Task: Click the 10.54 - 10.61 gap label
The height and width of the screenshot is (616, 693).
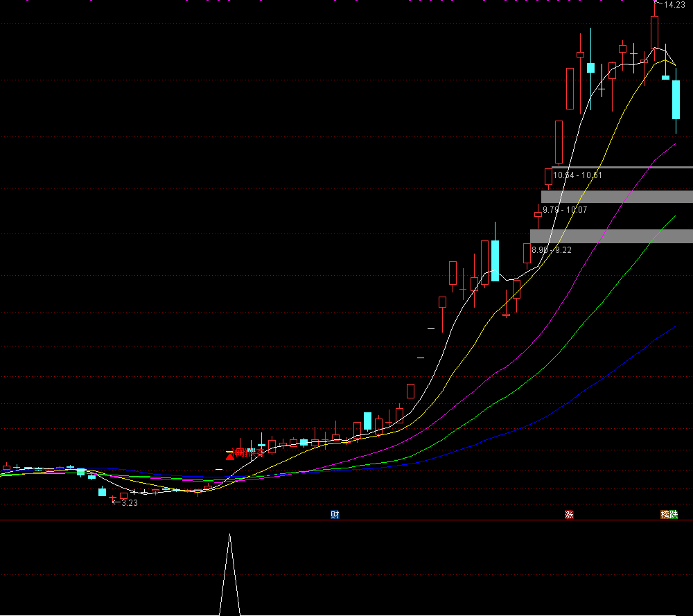Action: point(577,175)
